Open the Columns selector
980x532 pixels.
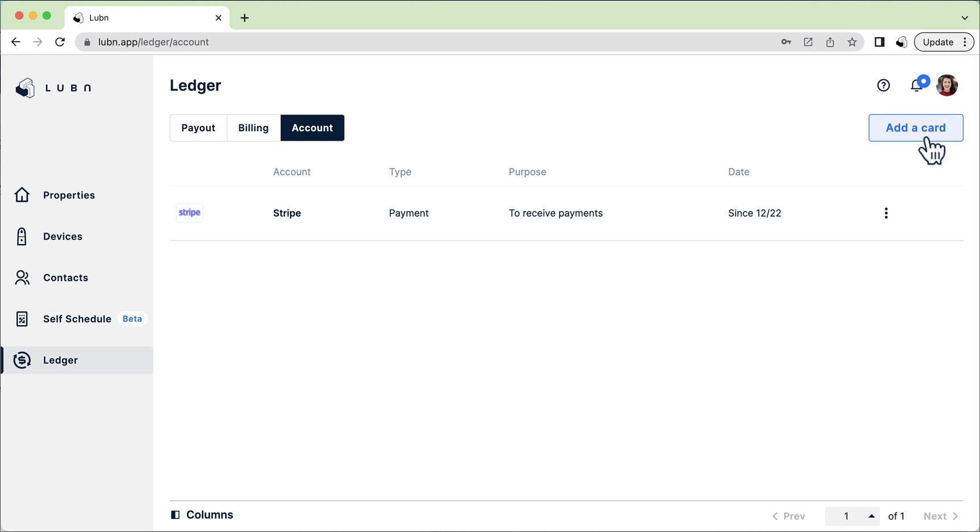tap(202, 515)
